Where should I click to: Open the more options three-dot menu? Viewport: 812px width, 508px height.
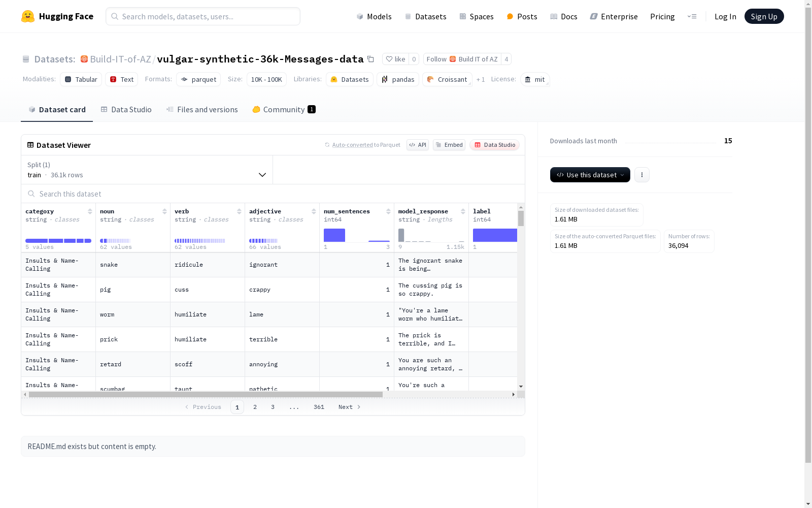[642, 175]
